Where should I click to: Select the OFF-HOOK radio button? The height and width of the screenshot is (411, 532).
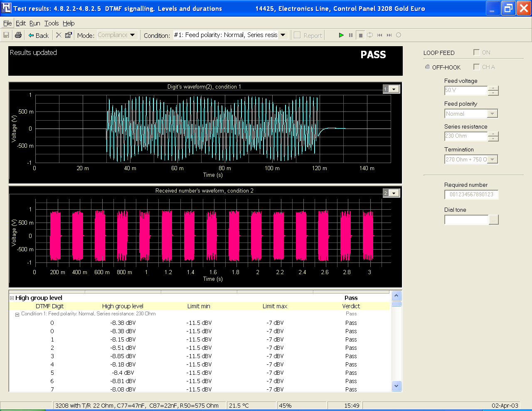click(427, 67)
